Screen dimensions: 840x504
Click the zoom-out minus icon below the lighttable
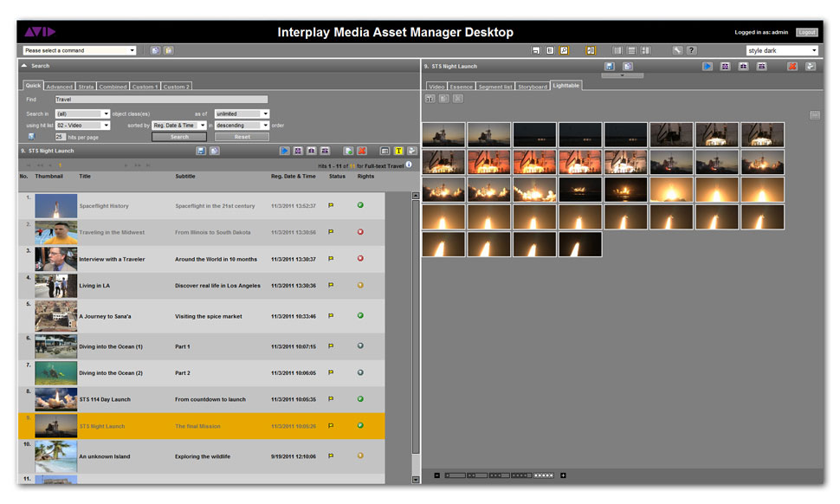[x=436, y=475]
